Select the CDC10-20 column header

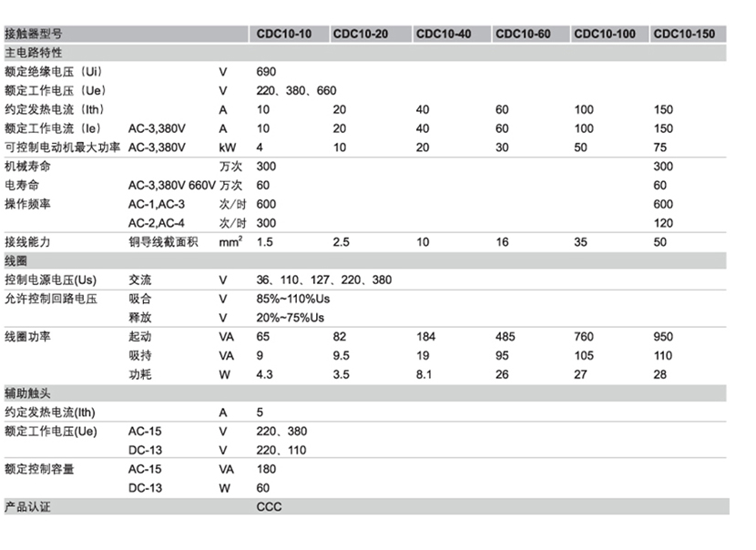[x=361, y=34]
